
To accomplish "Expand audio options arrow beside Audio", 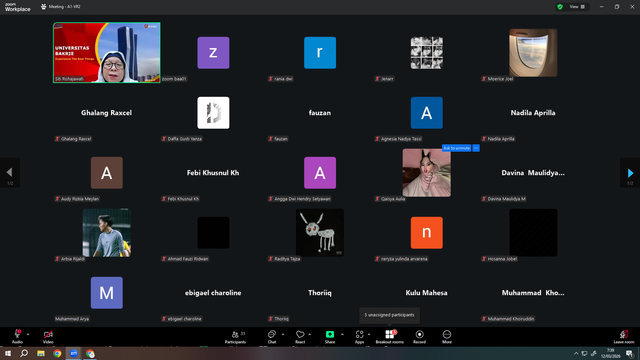I will coord(28,334).
